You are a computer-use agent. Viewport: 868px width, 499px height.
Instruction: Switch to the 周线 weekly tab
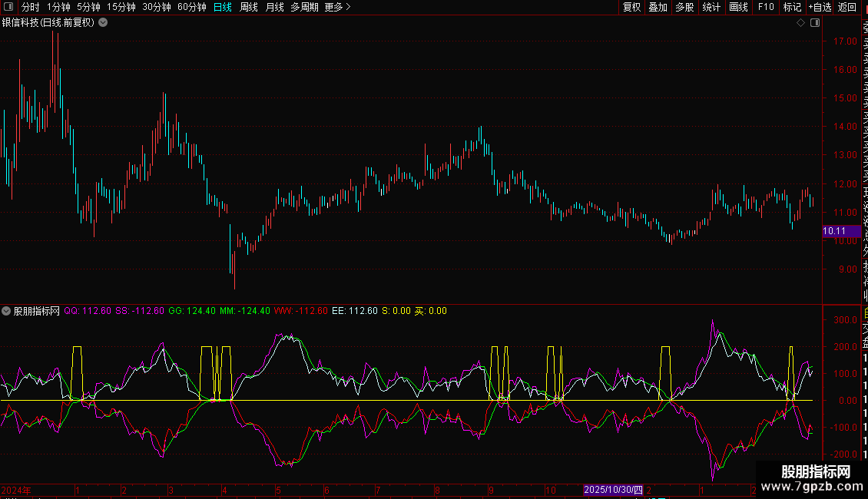pos(249,7)
